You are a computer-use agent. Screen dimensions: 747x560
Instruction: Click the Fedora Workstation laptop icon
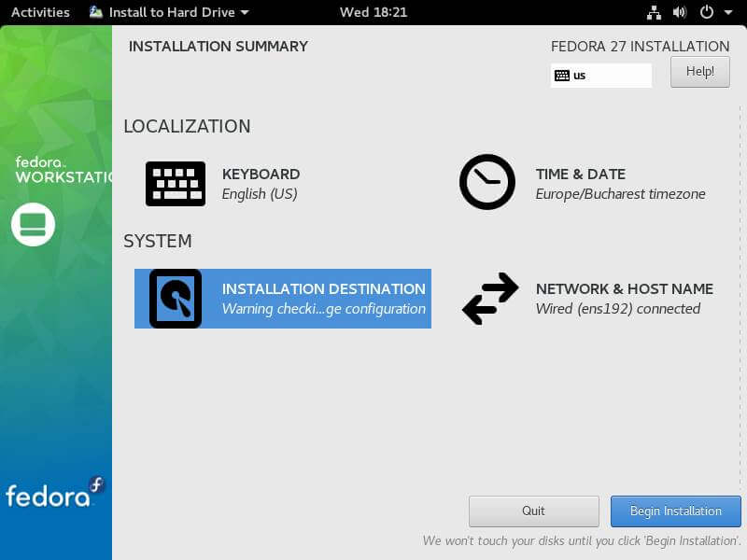[x=33, y=224]
